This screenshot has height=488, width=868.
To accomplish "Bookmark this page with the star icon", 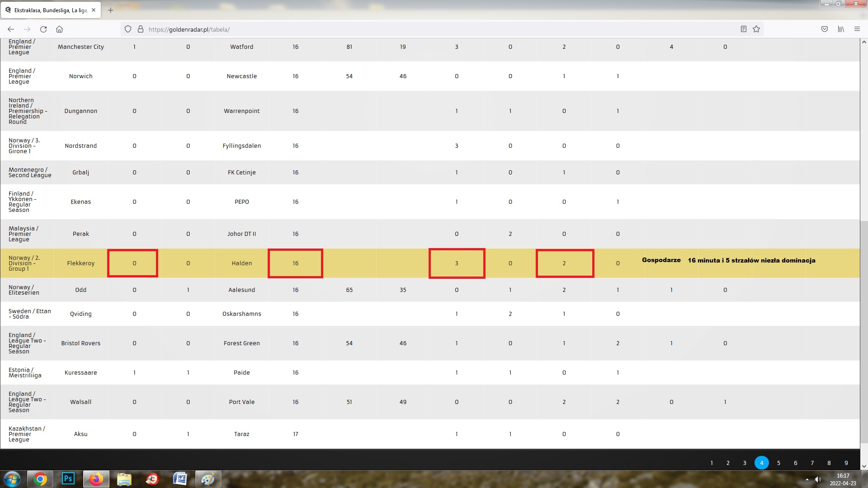I will point(756,29).
